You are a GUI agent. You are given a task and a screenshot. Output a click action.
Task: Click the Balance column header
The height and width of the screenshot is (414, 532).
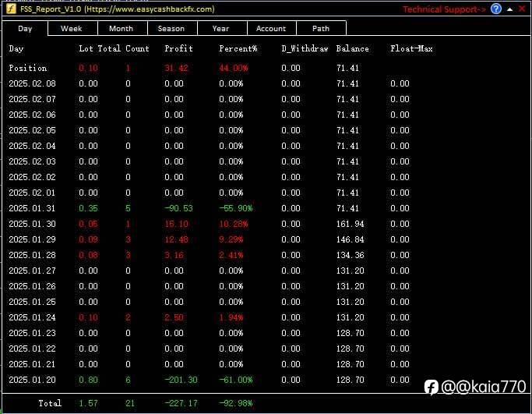[x=353, y=48]
